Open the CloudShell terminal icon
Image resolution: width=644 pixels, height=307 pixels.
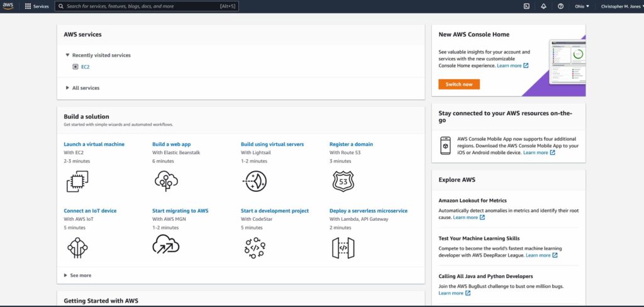click(526, 6)
